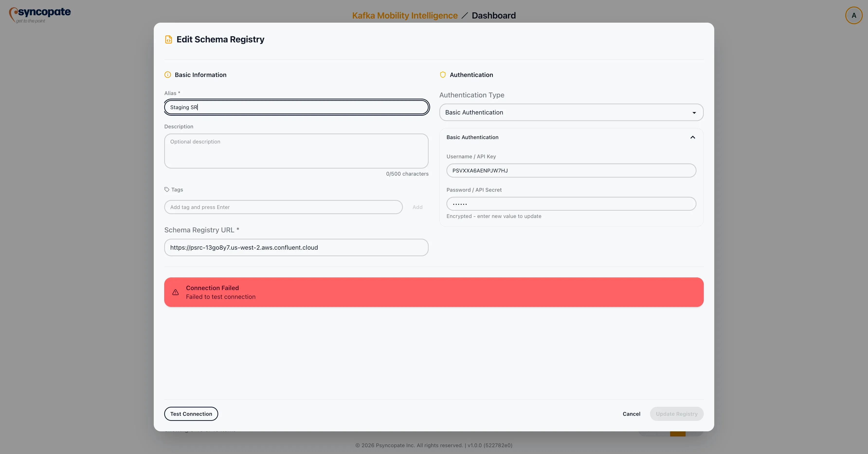
Task: Collapse the Basic Authentication section
Action: [692, 137]
